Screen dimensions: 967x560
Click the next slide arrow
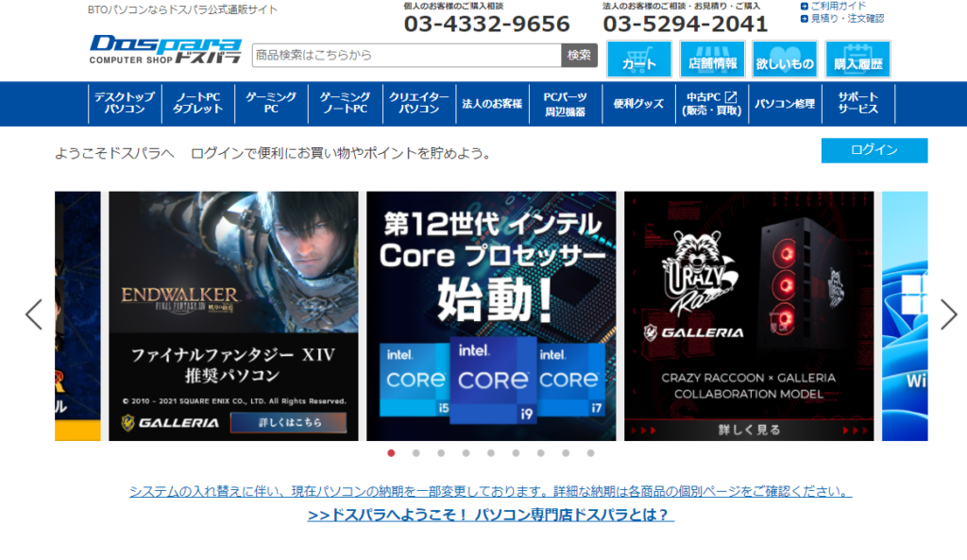(x=948, y=314)
